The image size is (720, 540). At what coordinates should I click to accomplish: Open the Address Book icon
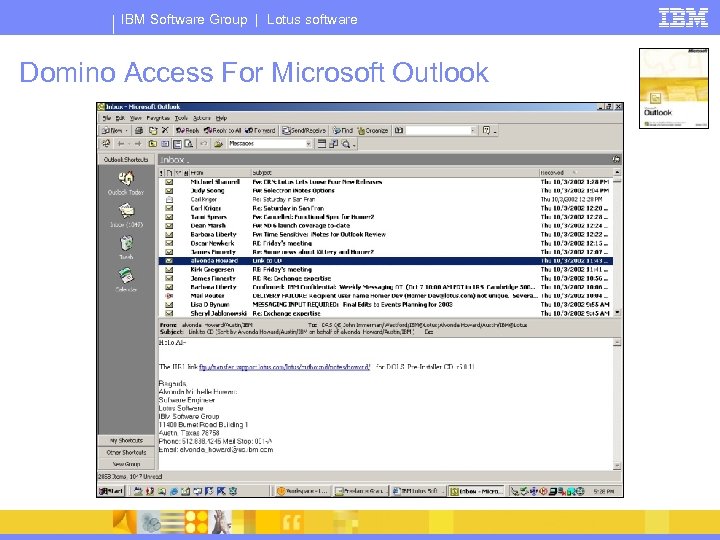(x=399, y=130)
